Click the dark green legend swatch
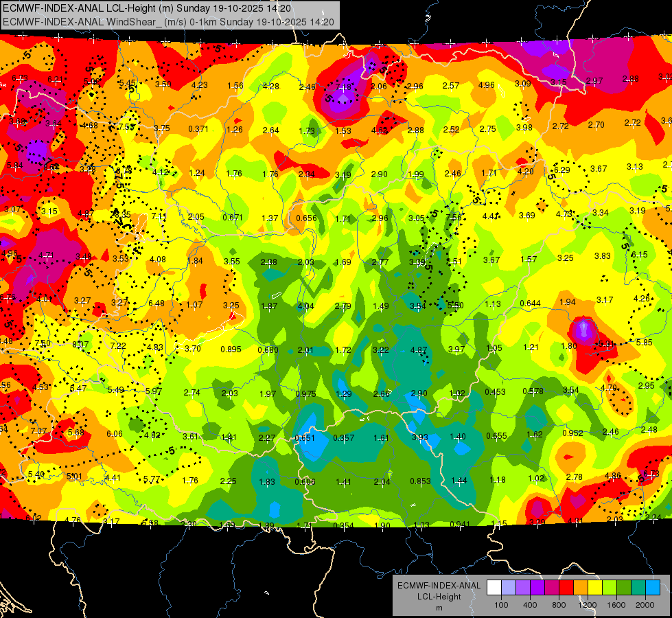The height and width of the screenshot is (618, 672). pos(624,588)
